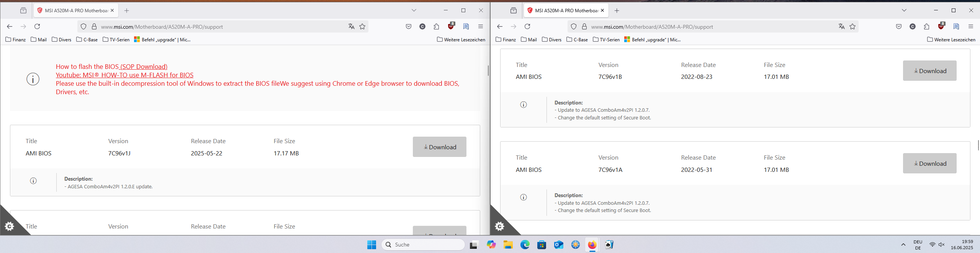
Task: Download BIOS version 7C96v1B
Action: (930, 71)
